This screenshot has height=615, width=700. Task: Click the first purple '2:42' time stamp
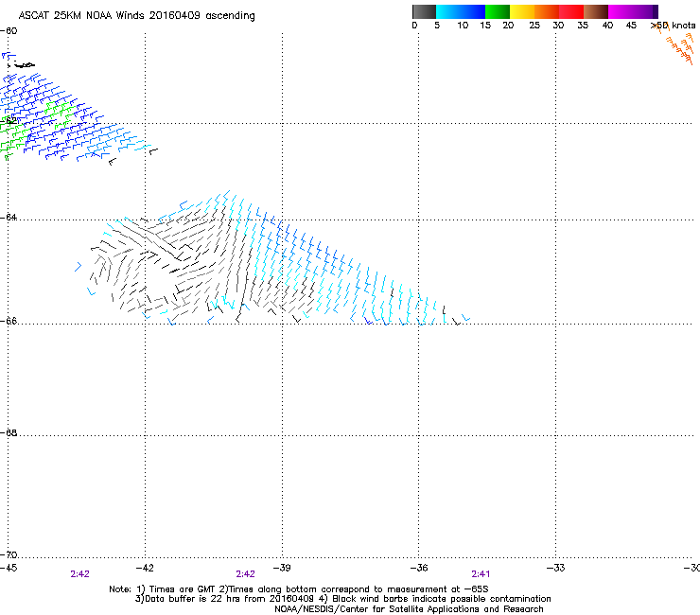click(x=79, y=574)
